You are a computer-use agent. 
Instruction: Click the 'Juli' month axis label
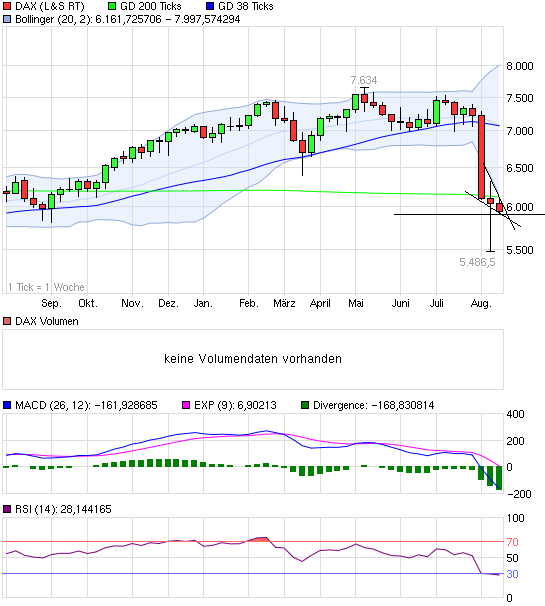[436, 303]
